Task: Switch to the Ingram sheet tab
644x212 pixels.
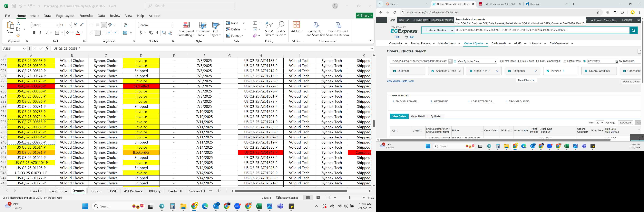Action: [96, 191]
